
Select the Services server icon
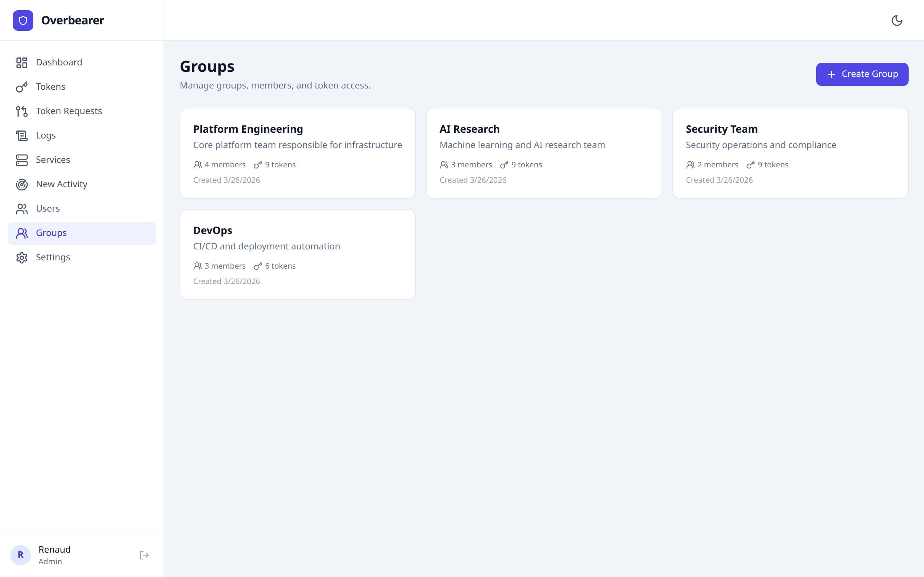[22, 160]
